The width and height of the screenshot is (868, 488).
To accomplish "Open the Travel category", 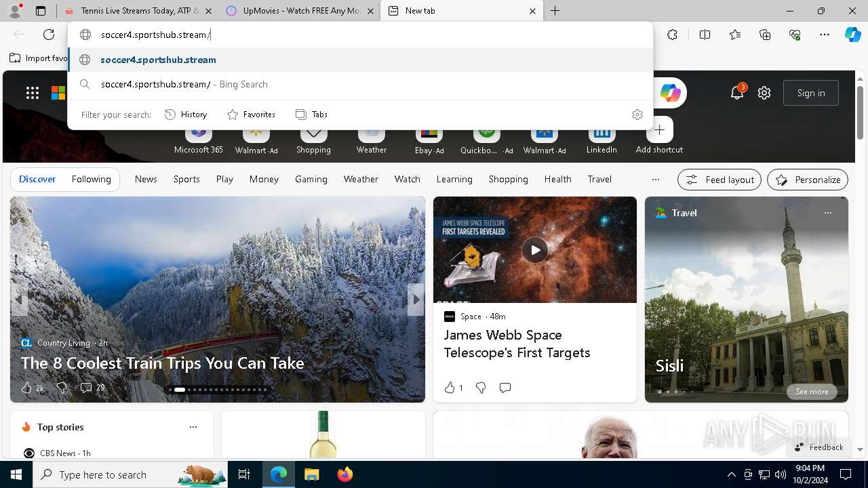I will pyautogui.click(x=599, y=179).
